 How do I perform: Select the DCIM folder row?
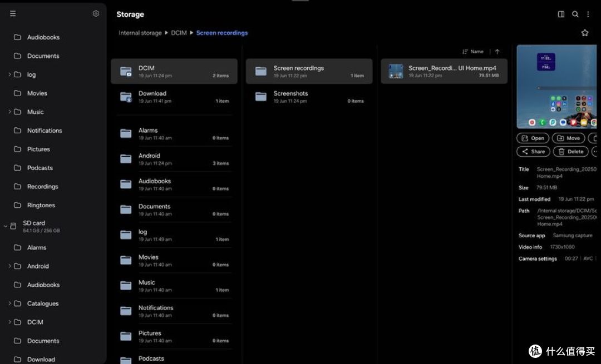[174, 71]
